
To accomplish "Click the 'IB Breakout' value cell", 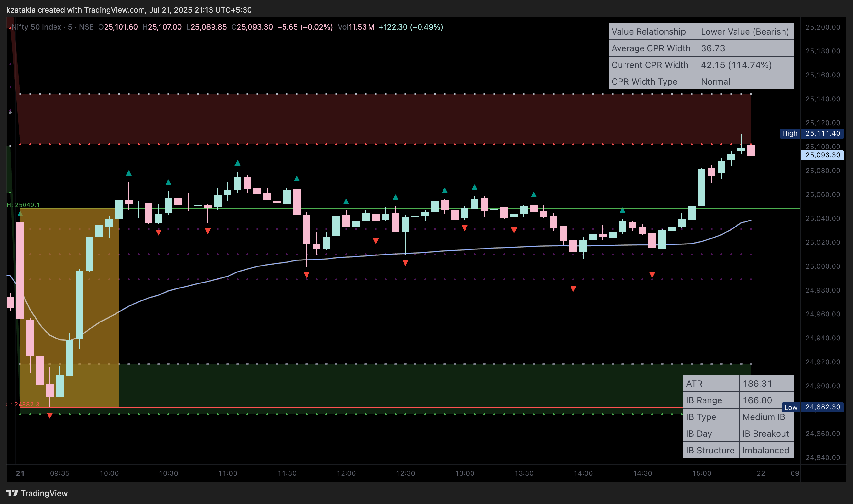I will pos(767,434).
